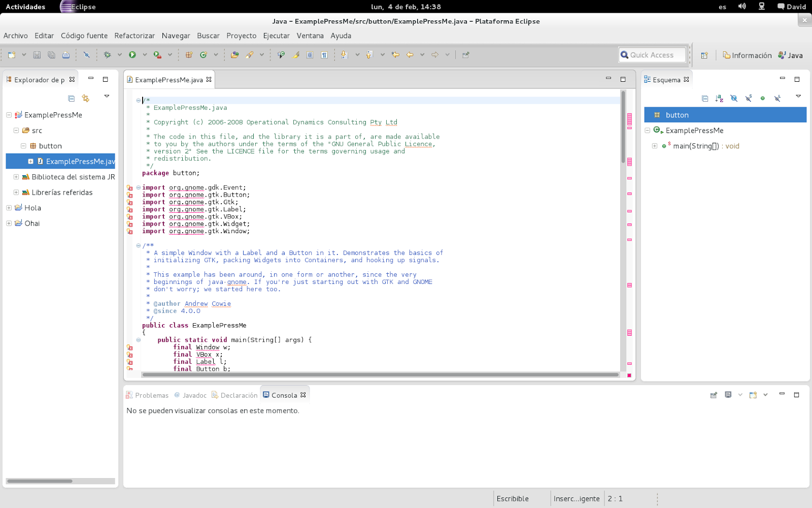812x508 pixels.
Task: Open the Esquema view menu arrow
Action: [x=799, y=97]
